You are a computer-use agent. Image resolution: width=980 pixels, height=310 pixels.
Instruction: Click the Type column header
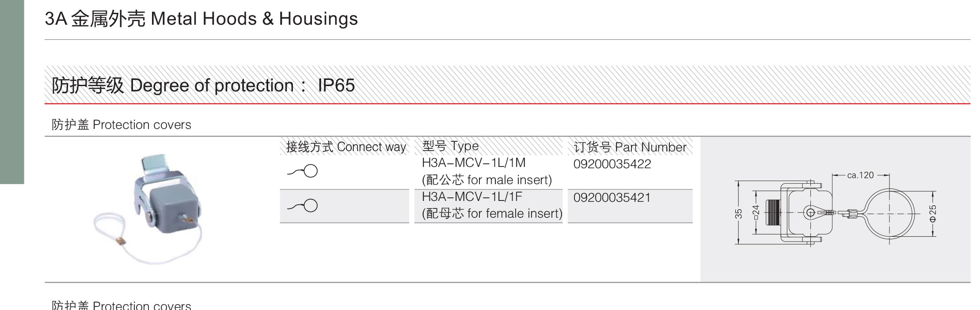[x=450, y=146]
